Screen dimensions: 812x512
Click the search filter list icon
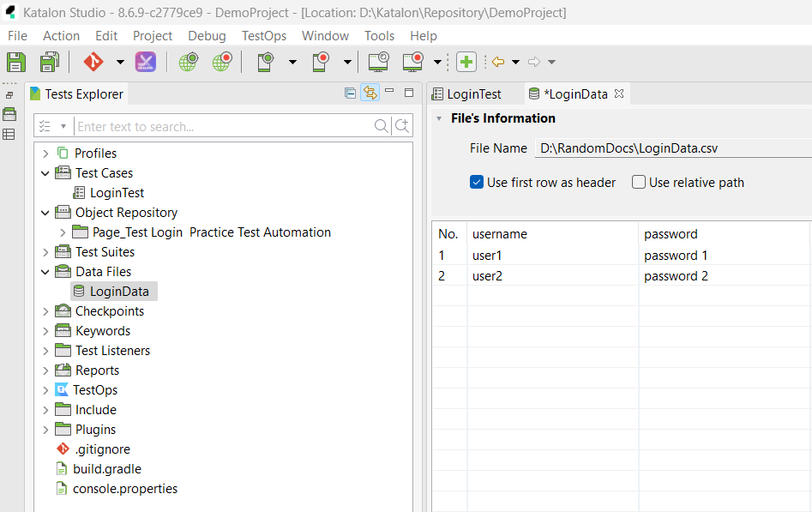45,126
